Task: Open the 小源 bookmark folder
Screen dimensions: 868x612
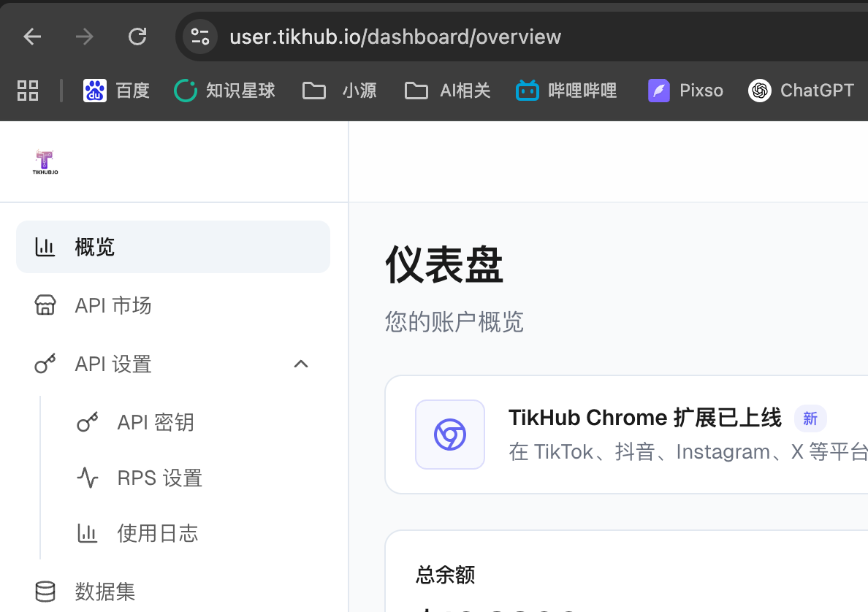Action: [339, 91]
